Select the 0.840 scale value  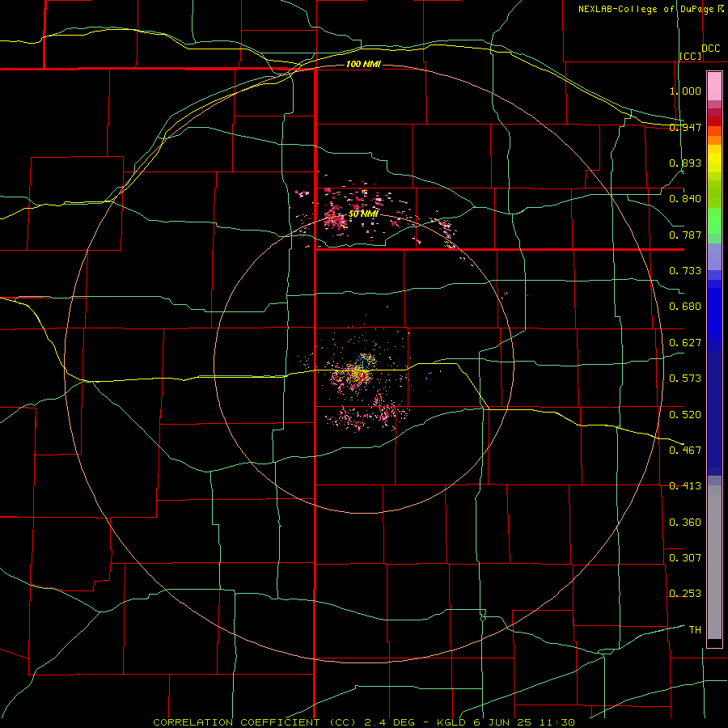point(685,199)
